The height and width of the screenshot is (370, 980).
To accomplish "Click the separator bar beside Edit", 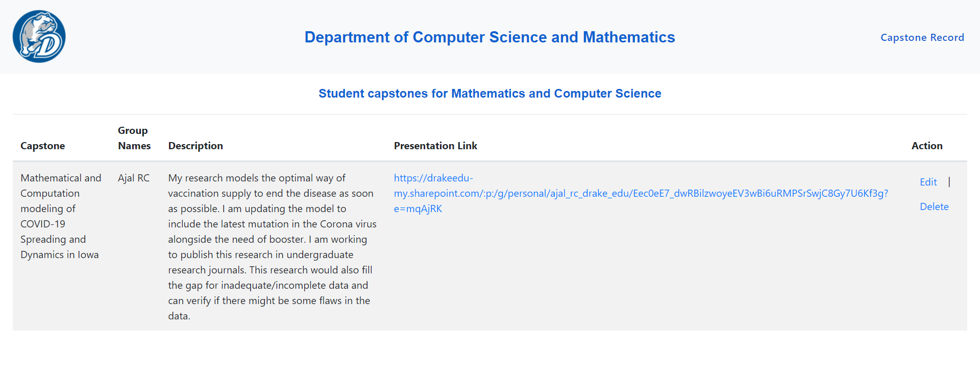I will pos(949,182).
